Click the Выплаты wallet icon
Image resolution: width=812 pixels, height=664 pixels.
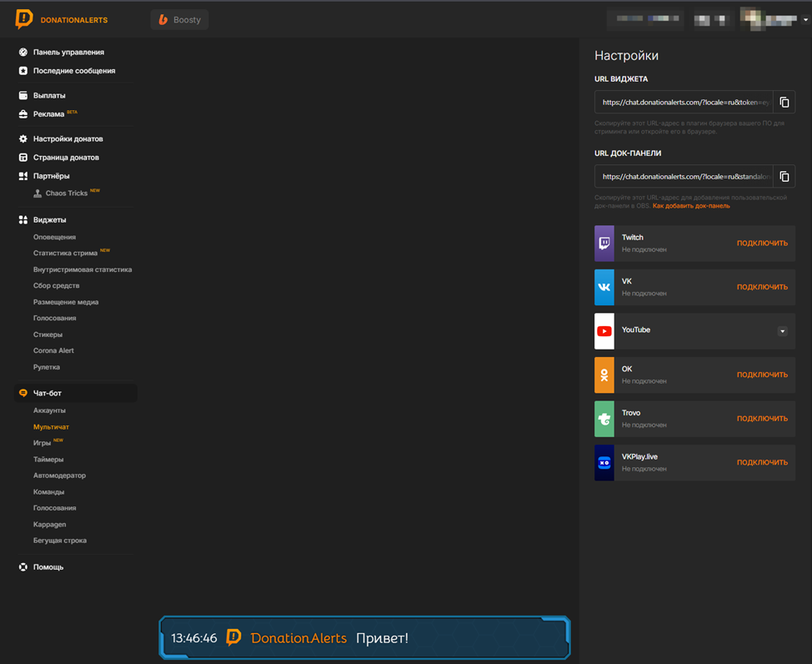pos(23,95)
